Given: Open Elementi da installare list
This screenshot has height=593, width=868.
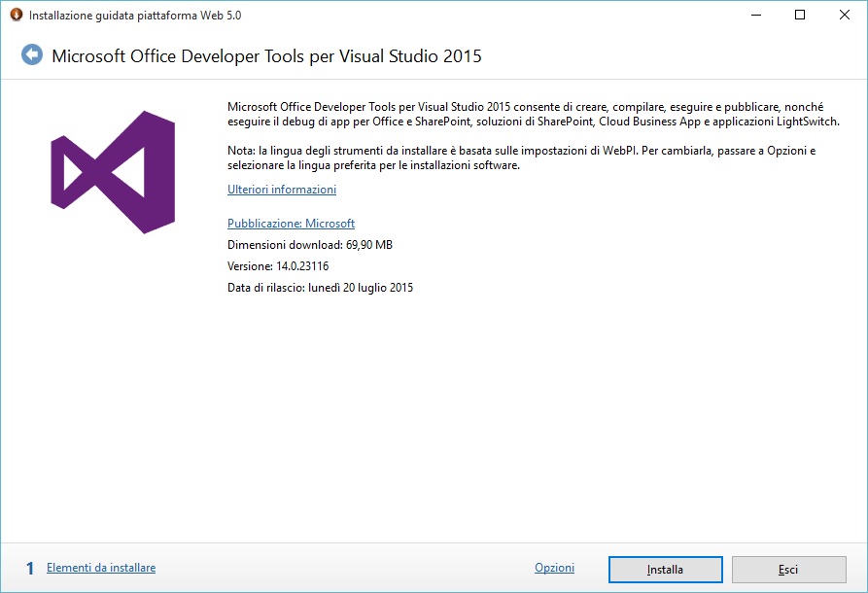Looking at the screenshot, I should pos(101,568).
